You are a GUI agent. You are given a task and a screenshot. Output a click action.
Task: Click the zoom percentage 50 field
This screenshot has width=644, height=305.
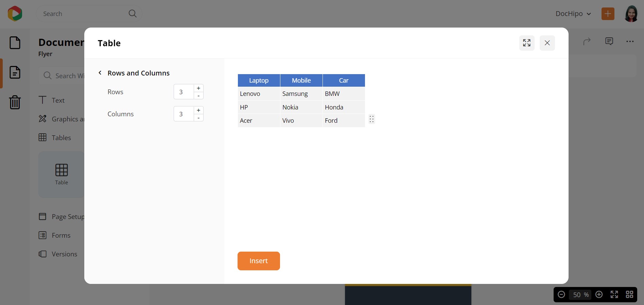(x=581, y=294)
